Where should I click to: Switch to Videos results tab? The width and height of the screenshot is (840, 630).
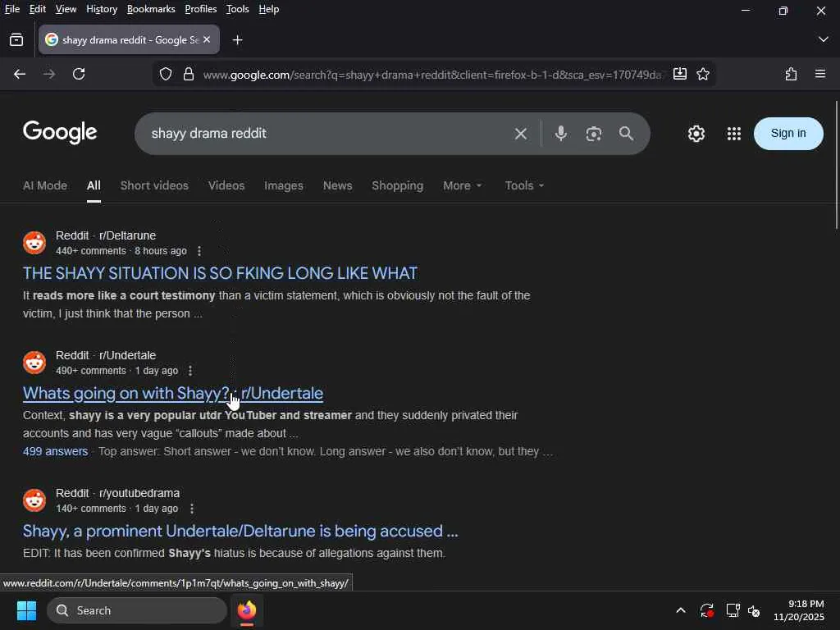[x=226, y=185]
